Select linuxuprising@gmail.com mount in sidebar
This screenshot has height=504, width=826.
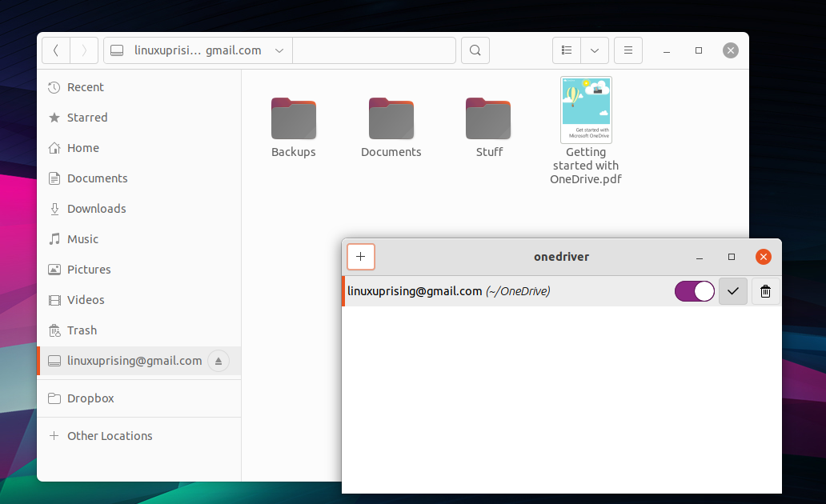[x=139, y=361]
